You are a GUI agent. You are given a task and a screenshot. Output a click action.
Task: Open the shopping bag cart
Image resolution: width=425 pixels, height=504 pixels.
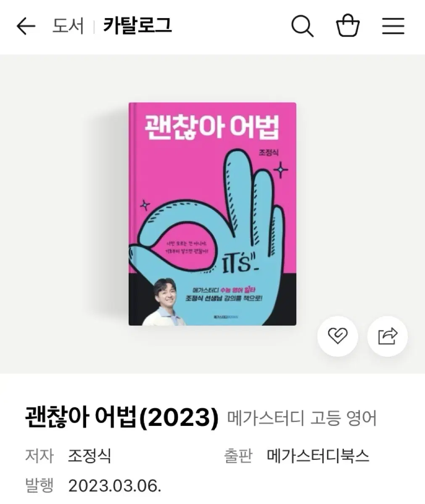click(x=348, y=26)
